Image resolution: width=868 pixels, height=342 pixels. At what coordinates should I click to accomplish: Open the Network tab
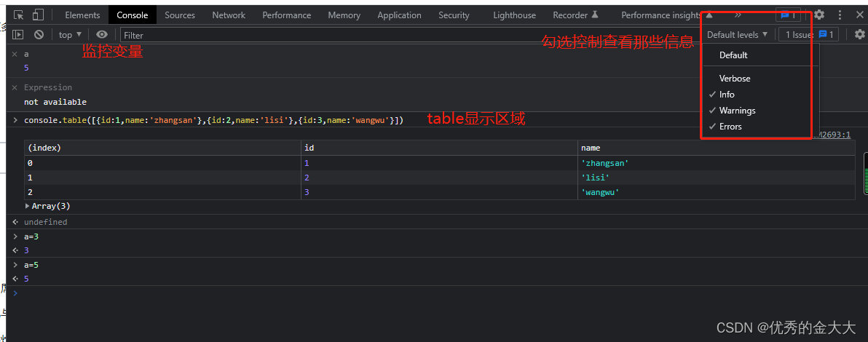229,15
